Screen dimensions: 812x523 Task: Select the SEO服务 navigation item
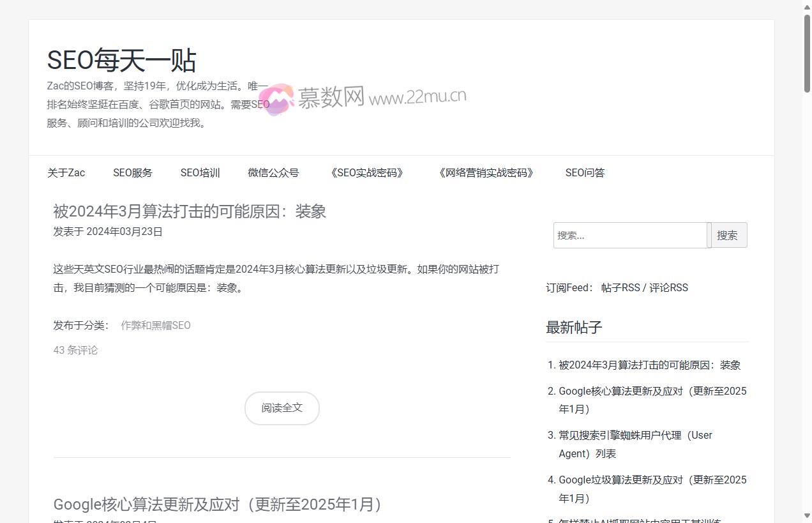[133, 172]
